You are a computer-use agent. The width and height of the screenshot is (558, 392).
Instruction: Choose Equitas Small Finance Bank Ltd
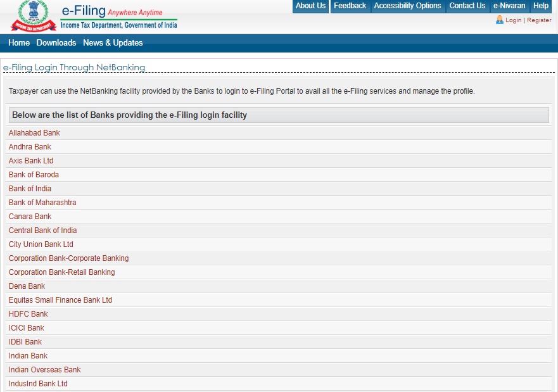61,300
